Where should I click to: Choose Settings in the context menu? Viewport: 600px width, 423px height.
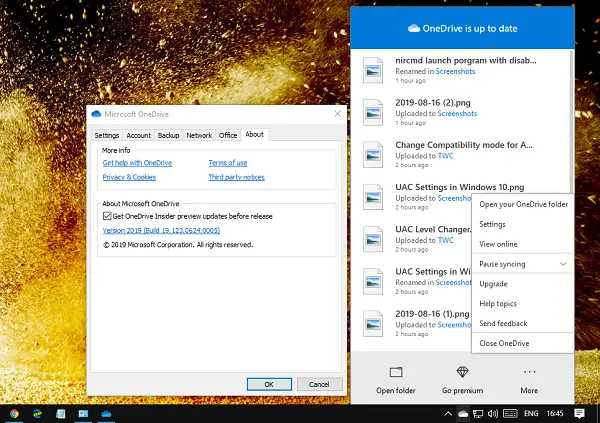pyautogui.click(x=523, y=224)
